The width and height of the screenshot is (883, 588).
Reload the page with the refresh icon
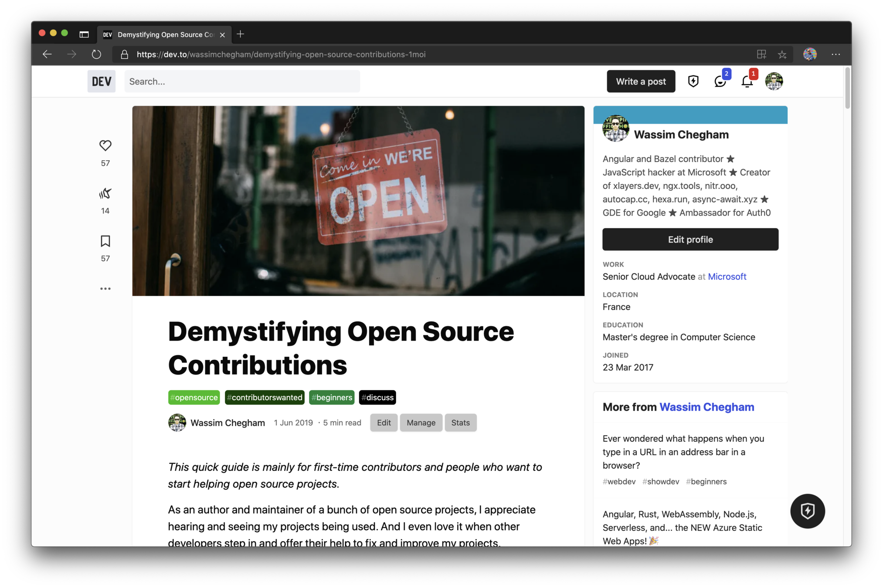tap(96, 54)
